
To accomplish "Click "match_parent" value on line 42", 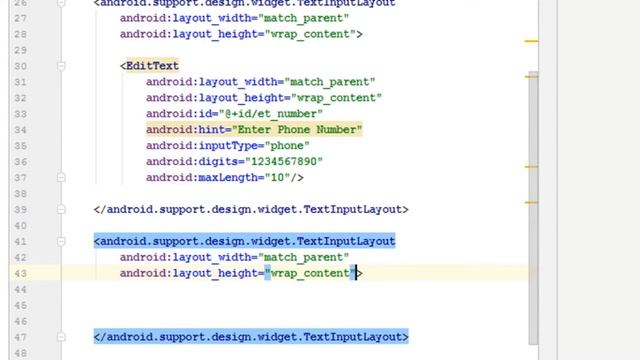I will [303, 258].
